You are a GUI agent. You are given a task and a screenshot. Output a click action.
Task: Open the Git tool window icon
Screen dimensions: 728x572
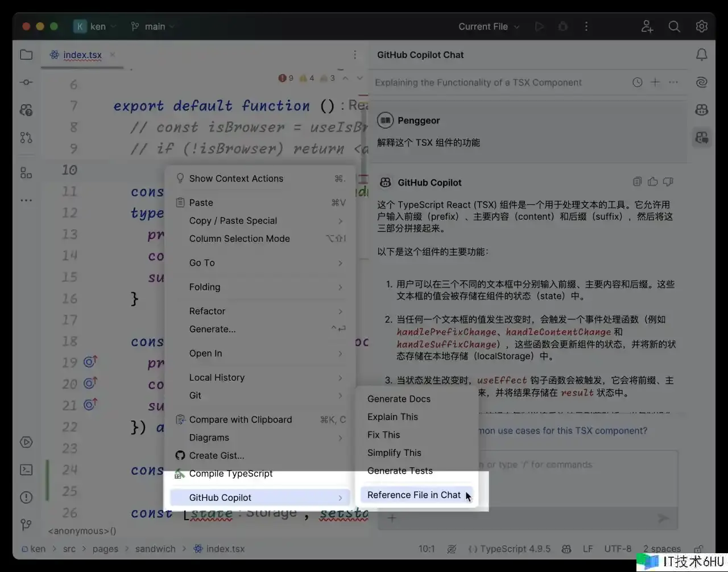[x=26, y=524]
